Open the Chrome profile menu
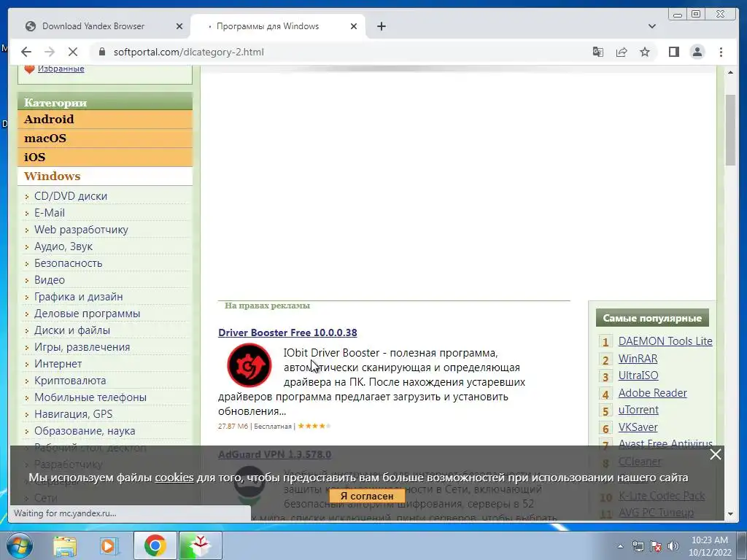The height and width of the screenshot is (560, 747). pyautogui.click(x=697, y=52)
